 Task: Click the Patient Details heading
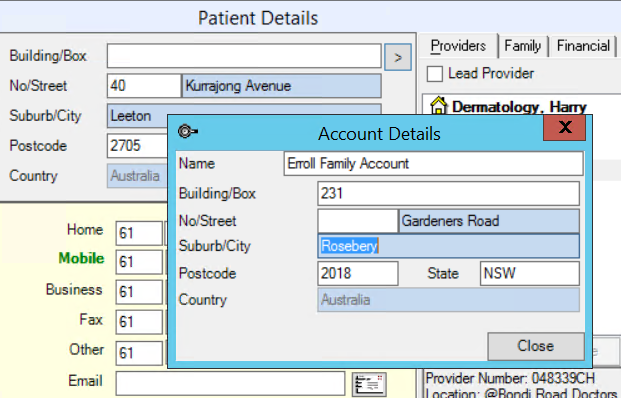tap(258, 18)
